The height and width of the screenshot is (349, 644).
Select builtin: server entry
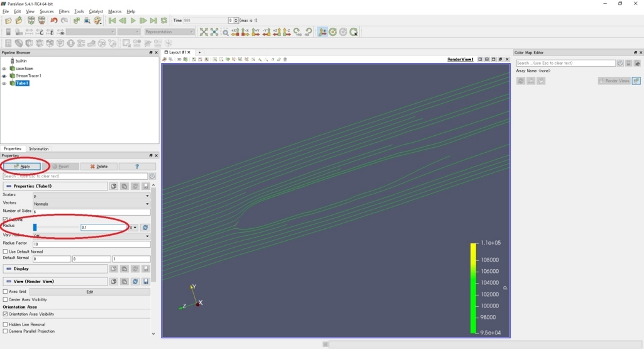(x=21, y=61)
